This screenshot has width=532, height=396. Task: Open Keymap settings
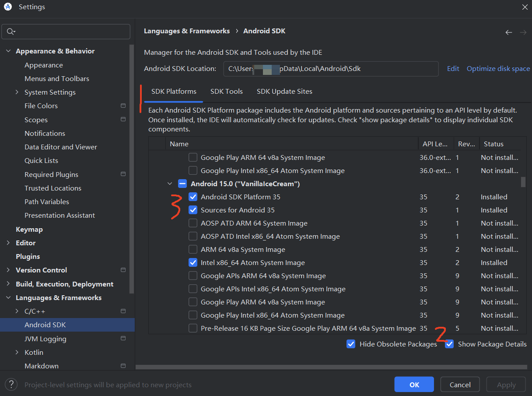click(29, 229)
